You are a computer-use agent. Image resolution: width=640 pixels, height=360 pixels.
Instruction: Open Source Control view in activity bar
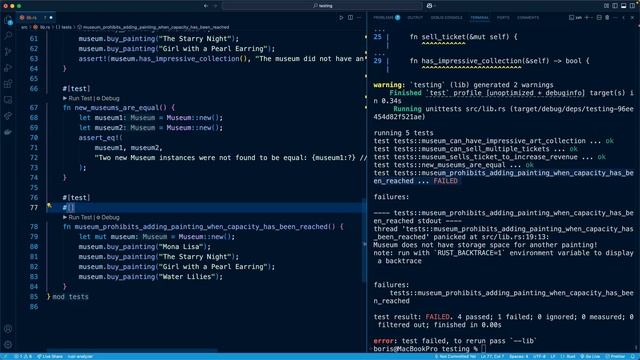click(x=8, y=52)
